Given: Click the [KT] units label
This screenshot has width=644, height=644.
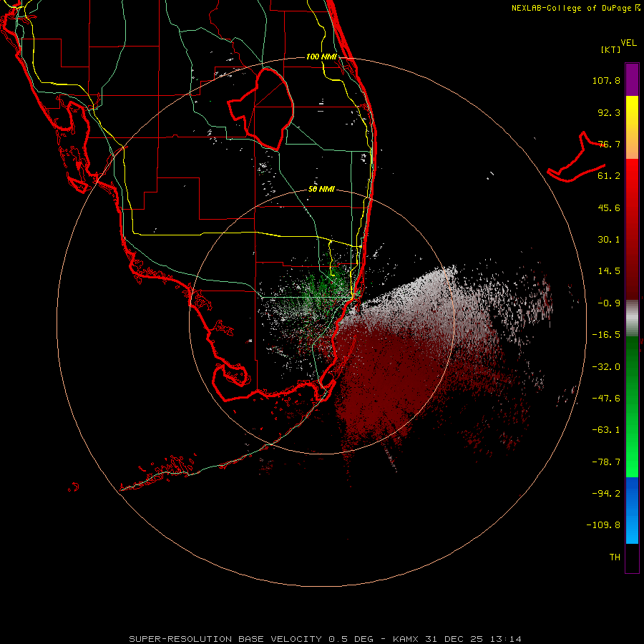Looking at the screenshot, I should click(x=611, y=49).
